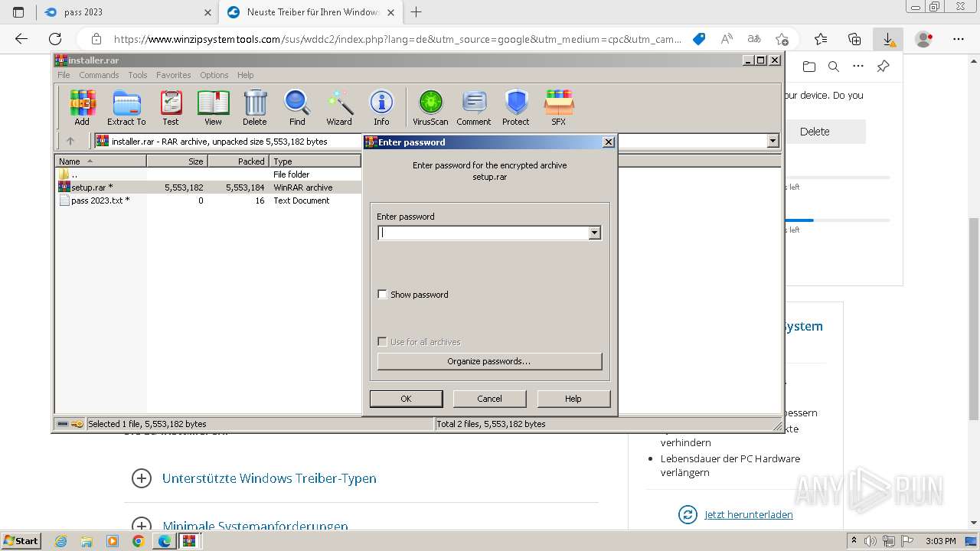The image size is (980, 551).
Task: Search downloads magnifier icon
Action: tap(834, 67)
